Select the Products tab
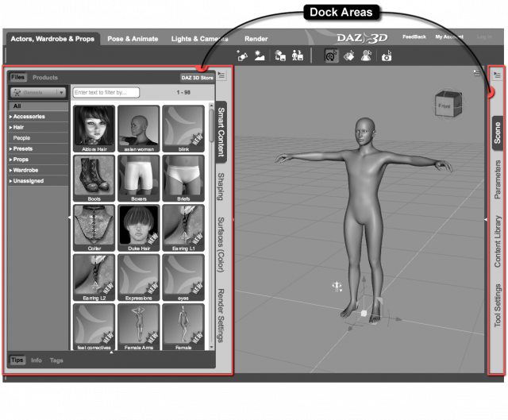 coord(45,78)
